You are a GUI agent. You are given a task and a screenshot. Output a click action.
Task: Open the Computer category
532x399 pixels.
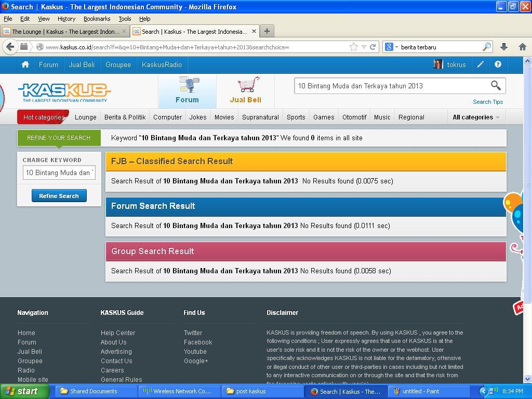168,117
